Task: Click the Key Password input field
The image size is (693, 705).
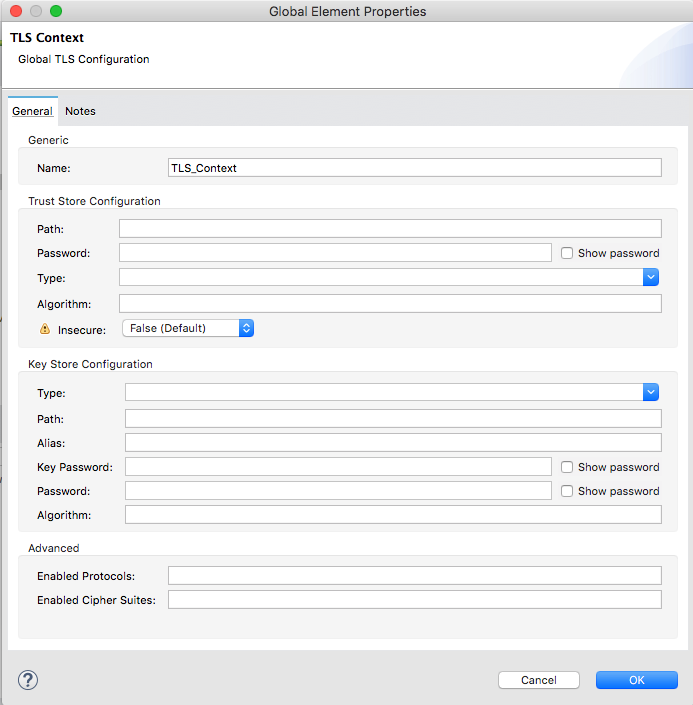Action: [338, 467]
